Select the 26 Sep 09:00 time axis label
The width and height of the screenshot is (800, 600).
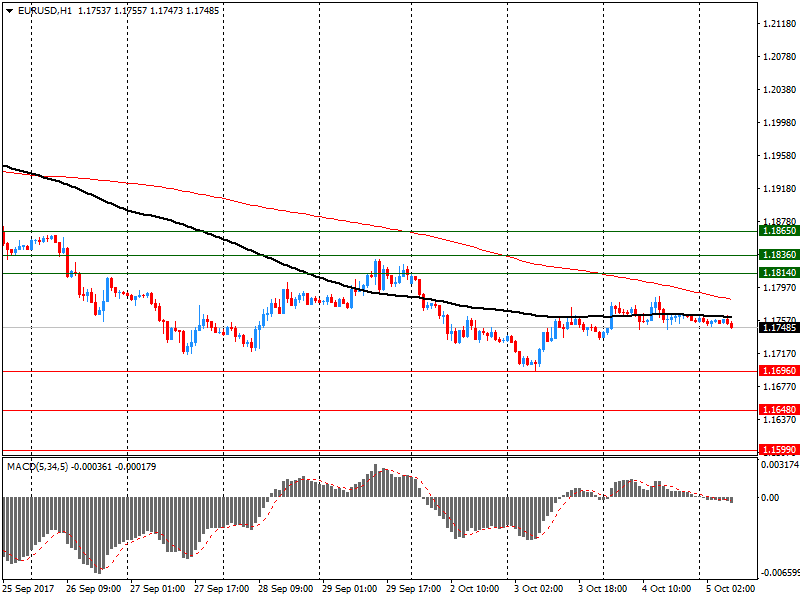click(93, 589)
